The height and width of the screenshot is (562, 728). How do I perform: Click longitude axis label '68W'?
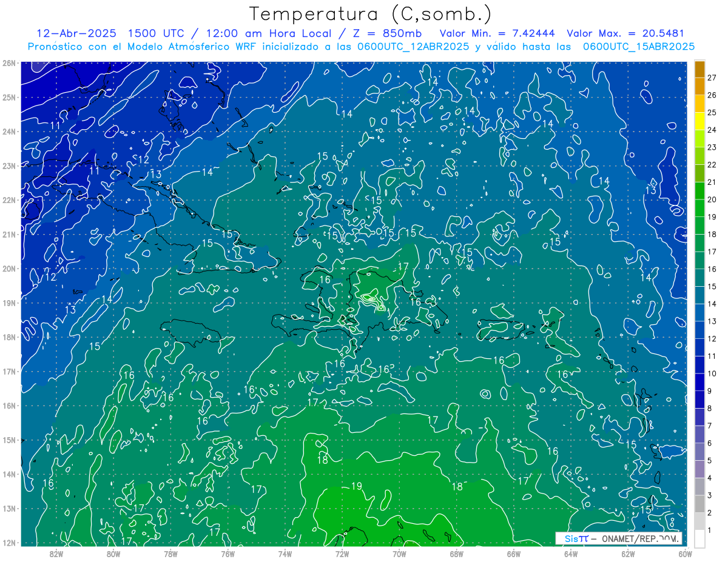coord(456,553)
